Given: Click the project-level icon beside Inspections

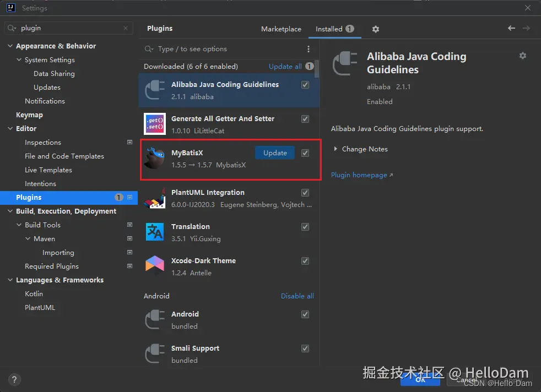Looking at the screenshot, I should coord(129,142).
